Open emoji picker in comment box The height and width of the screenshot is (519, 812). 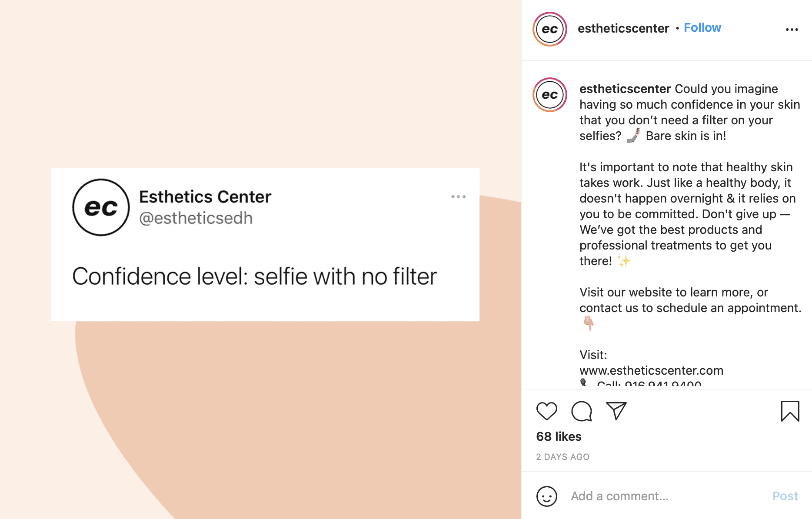546,496
